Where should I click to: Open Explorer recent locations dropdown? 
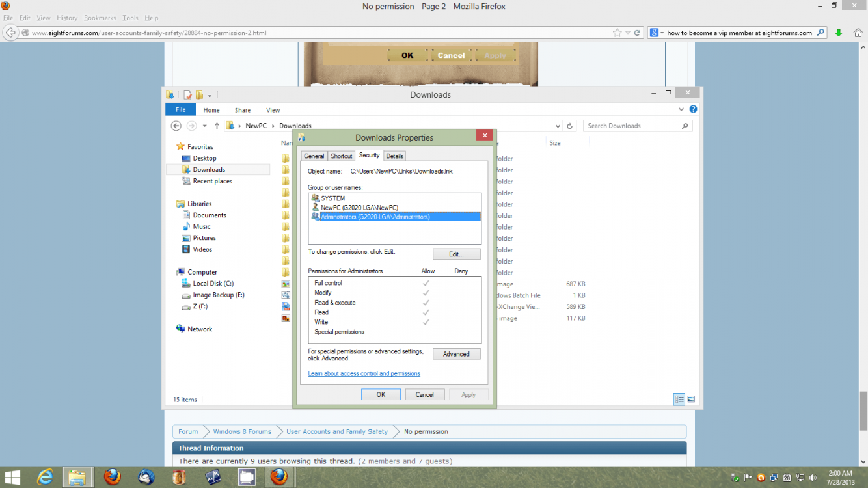coord(204,126)
